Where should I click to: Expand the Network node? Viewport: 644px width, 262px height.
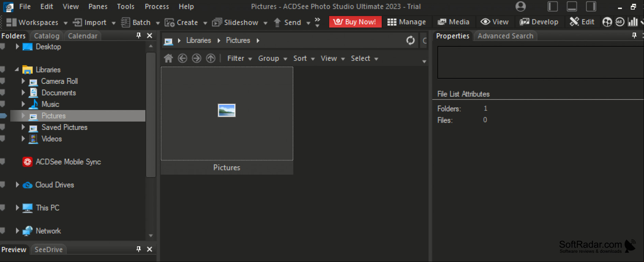click(17, 231)
